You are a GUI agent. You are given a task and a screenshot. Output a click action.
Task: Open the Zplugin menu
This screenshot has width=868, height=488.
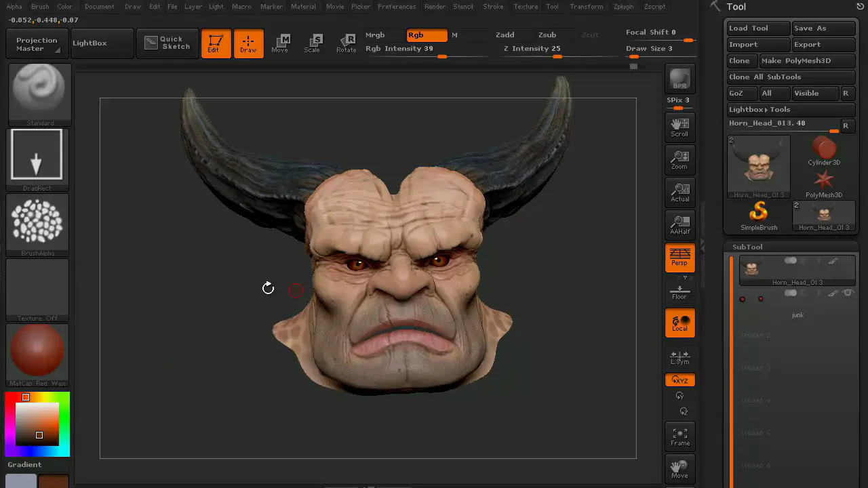point(623,7)
